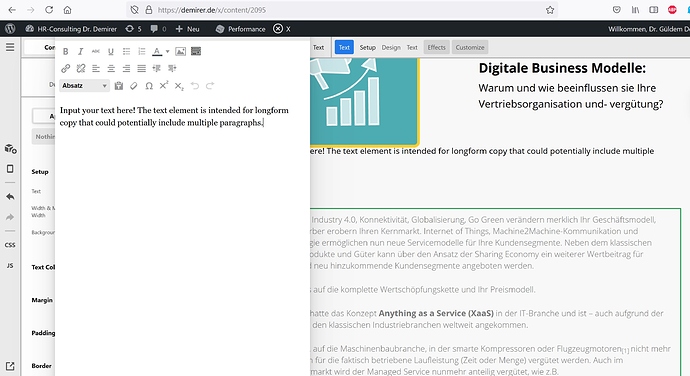The height and width of the screenshot is (376, 690).
Task: Redo the builder change with the right arrow
Action: (x=10, y=217)
